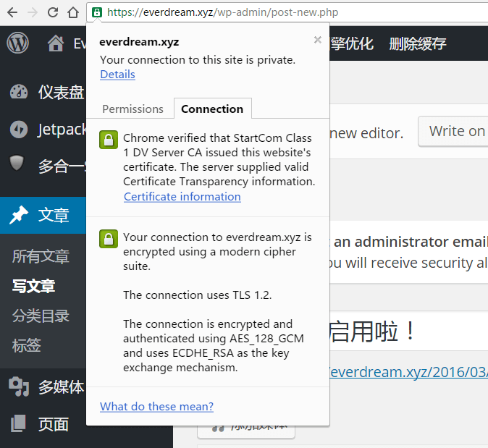Open 所有文章 all posts submenu
Image resolution: width=488 pixels, height=448 pixels.
tap(41, 256)
